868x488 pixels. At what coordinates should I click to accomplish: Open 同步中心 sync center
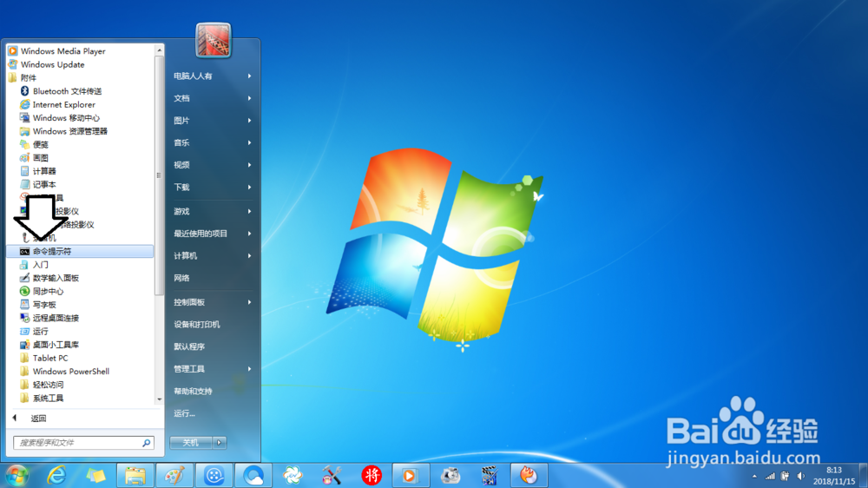pyautogui.click(x=48, y=292)
